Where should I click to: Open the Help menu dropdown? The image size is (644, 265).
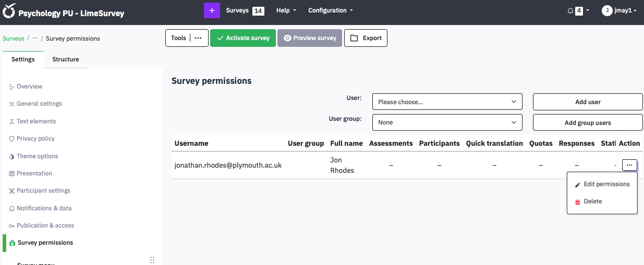[x=286, y=10]
